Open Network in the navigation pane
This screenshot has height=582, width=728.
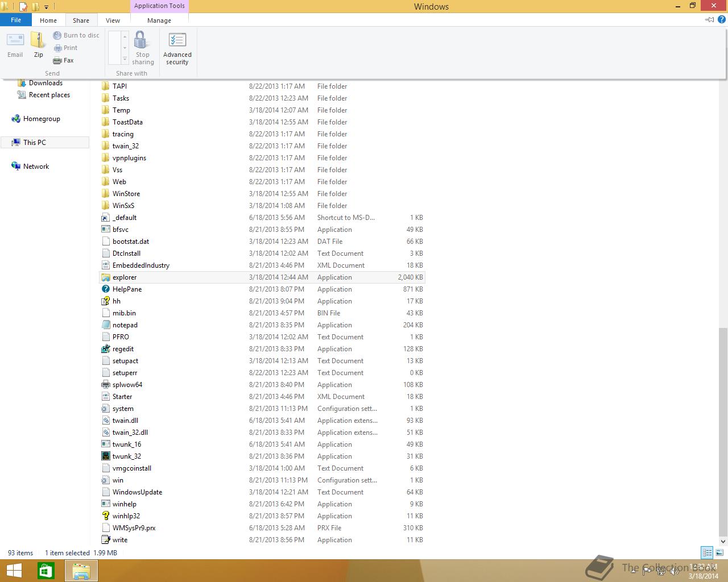(x=36, y=167)
